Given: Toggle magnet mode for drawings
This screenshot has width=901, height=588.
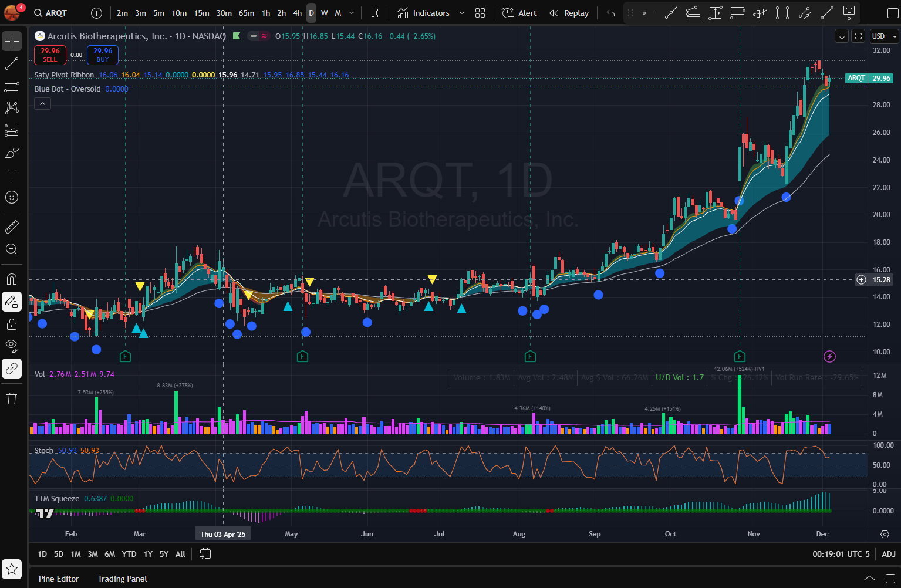Looking at the screenshot, I should point(12,279).
